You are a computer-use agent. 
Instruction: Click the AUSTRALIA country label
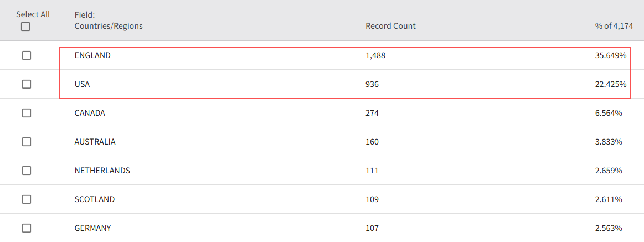pyautogui.click(x=95, y=142)
